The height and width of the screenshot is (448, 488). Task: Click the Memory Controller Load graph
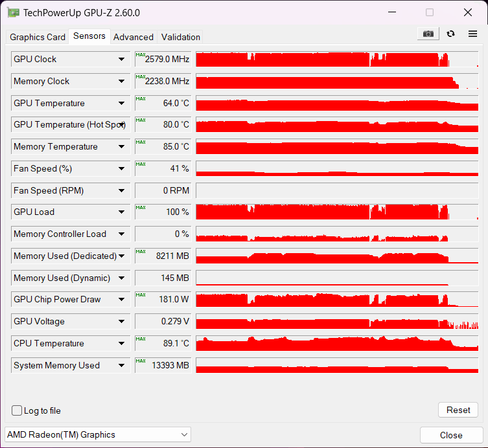tap(337, 234)
